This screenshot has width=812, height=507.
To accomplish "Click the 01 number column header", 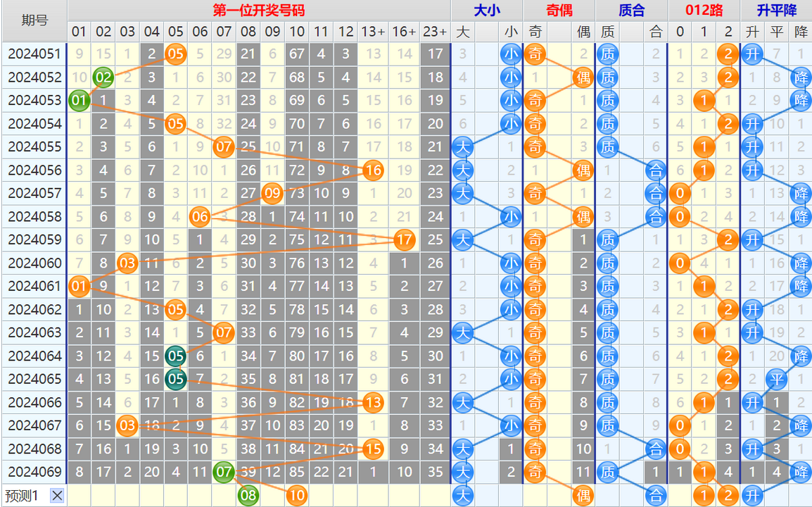I will point(79,32).
